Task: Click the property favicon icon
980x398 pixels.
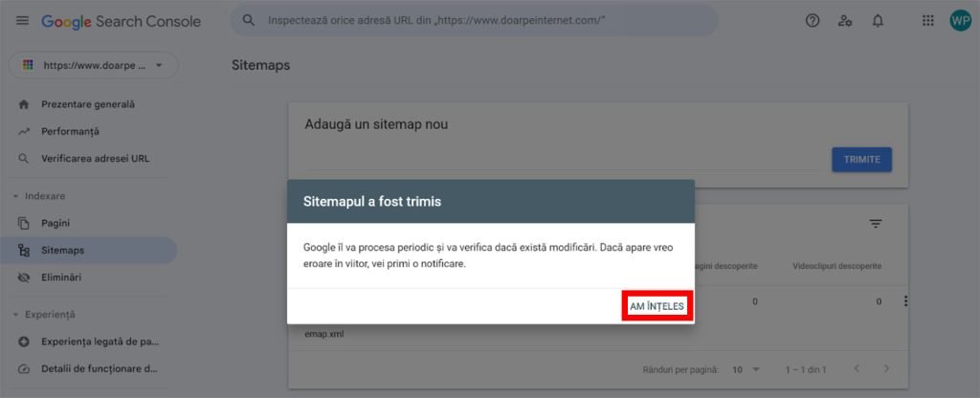Action: pos(28,65)
